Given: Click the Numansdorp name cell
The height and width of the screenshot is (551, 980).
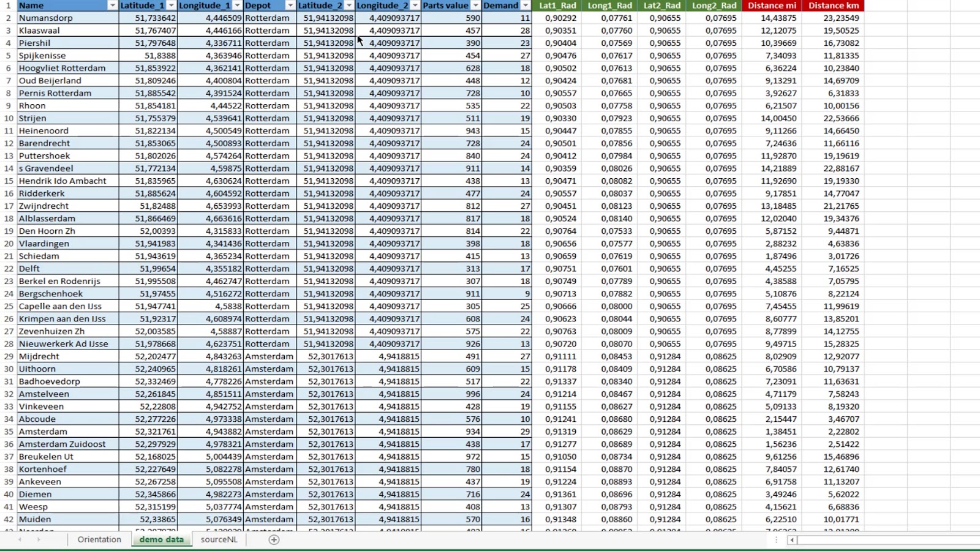Looking at the screenshot, I should click(68, 18).
